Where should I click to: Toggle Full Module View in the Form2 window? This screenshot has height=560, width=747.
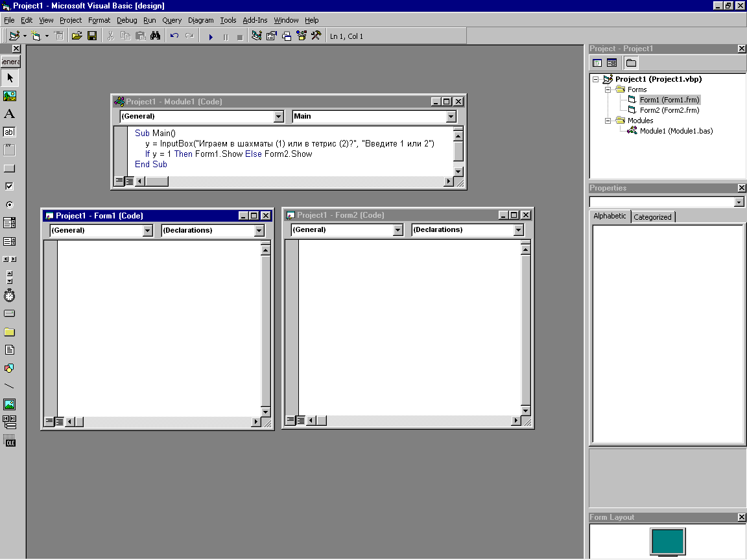tap(300, 420)
